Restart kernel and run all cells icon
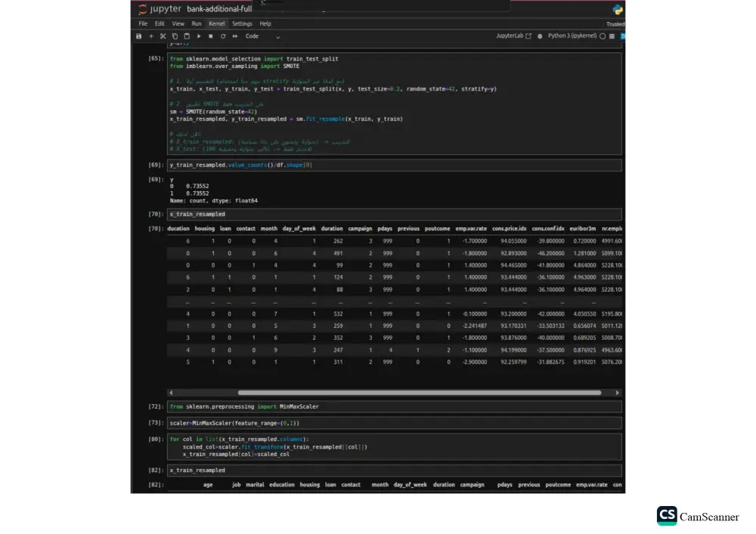This screenshot has width=756, height=534. 235,35
